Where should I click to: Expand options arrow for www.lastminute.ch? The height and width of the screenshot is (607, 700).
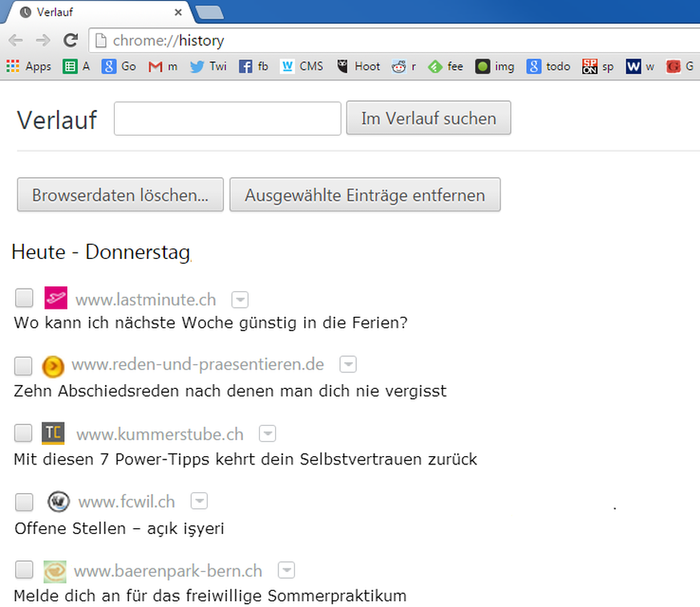coord(240,299)
